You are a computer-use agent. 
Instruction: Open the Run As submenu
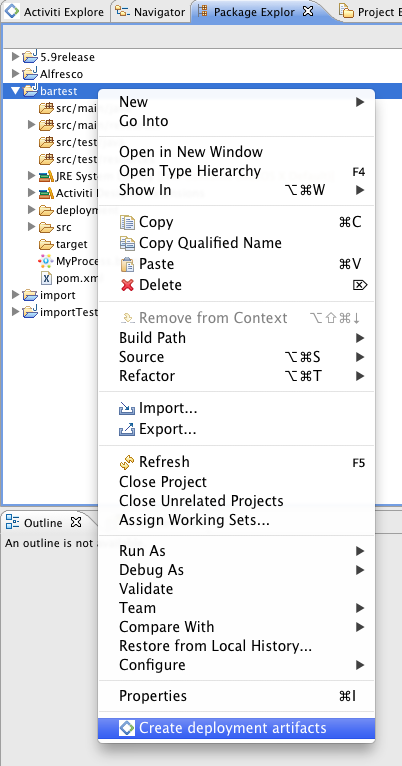(x=236, y=551)
